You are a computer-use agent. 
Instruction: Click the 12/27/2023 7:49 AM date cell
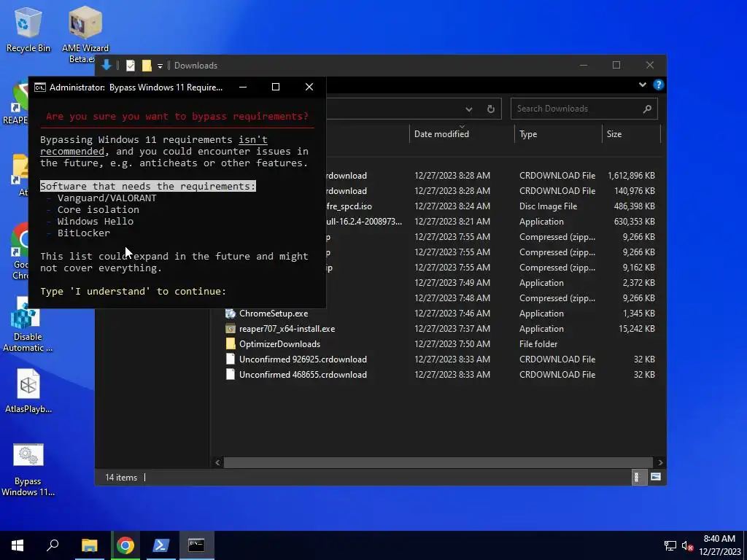click(x=452, y=283)
